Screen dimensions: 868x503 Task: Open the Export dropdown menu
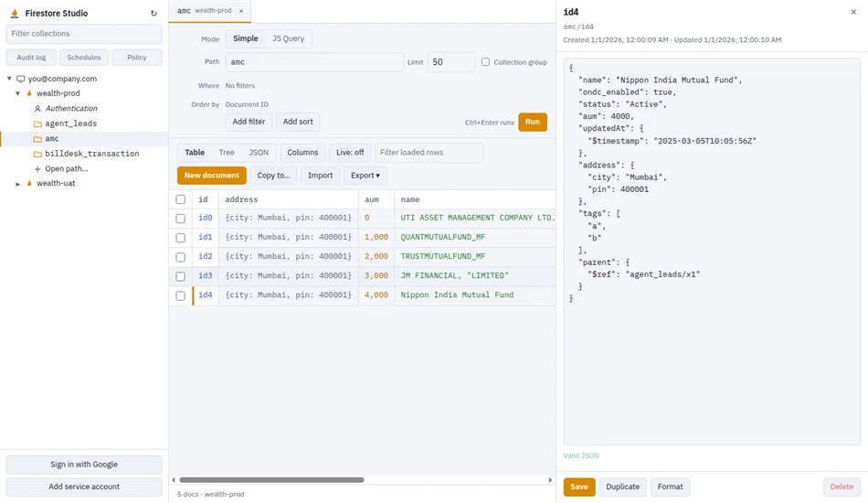pos(365,176)
